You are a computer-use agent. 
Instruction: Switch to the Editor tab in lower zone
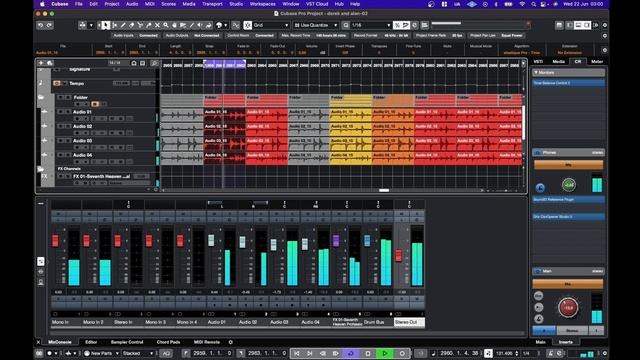(91, 342)
